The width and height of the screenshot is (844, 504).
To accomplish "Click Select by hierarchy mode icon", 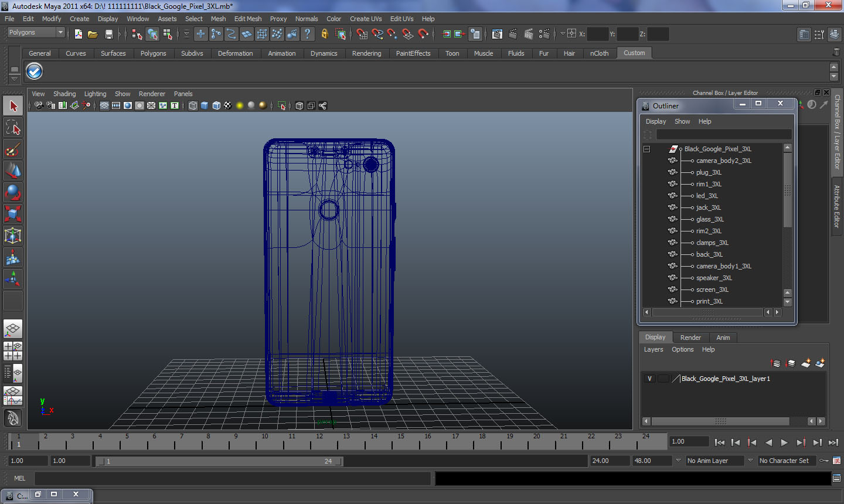I will [137, 34].
